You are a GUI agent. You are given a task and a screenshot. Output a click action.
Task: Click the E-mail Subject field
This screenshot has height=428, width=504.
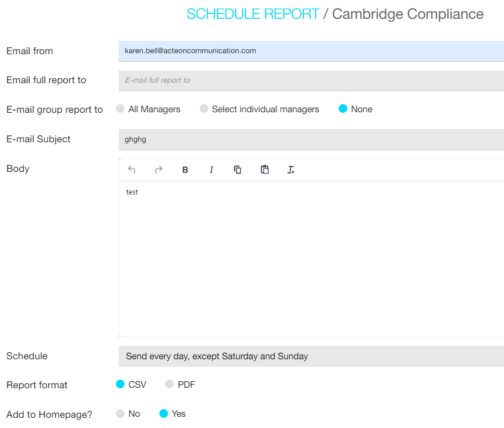(311, 139)
